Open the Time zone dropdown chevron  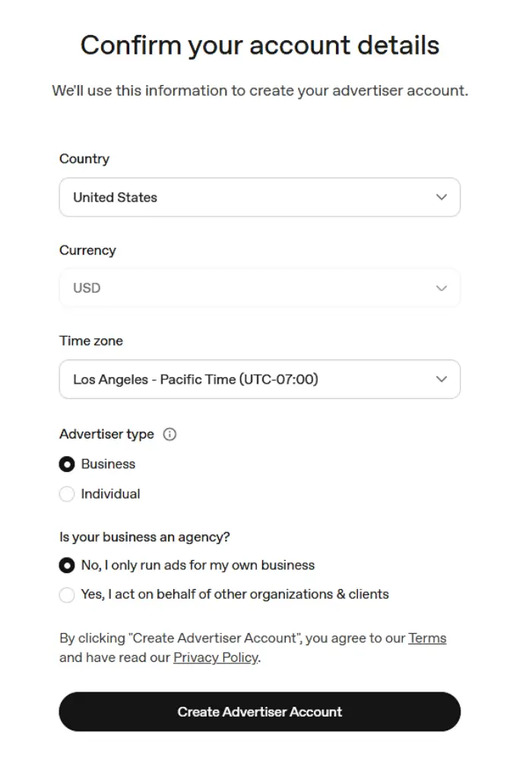tap(442, 379)
